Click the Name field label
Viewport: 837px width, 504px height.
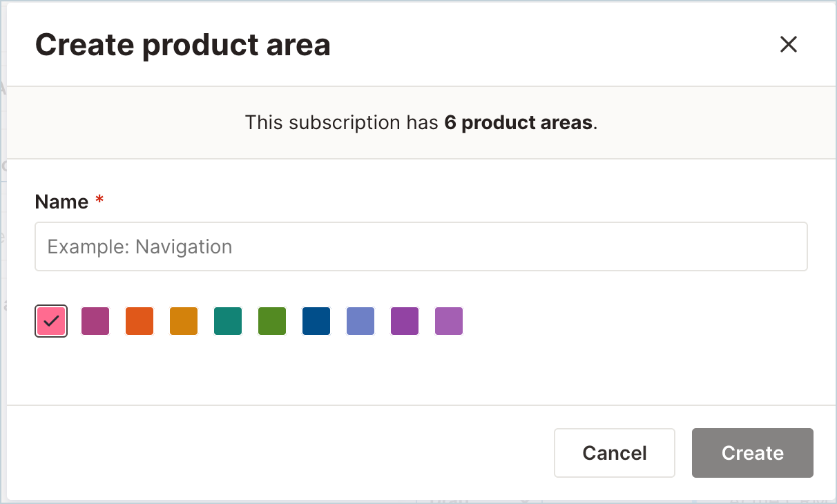[x=61, y=202]
